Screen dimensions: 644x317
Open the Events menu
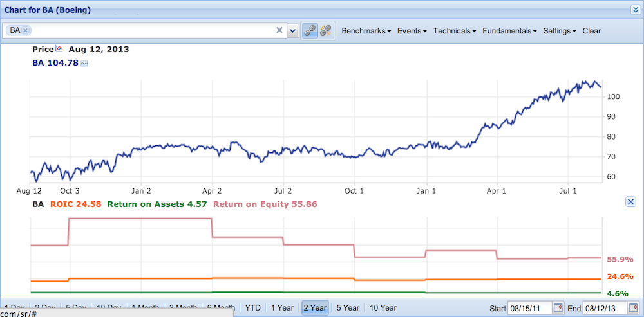coord(412,31)
